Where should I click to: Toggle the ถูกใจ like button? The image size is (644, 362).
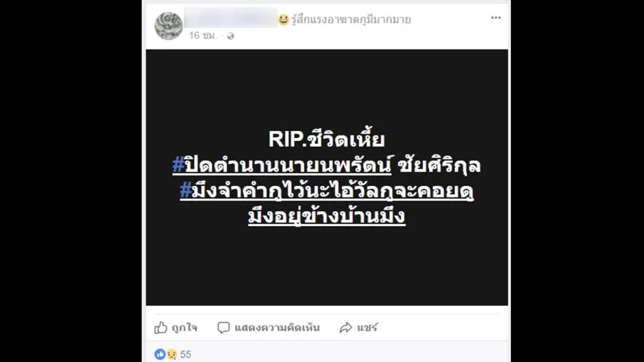coord(176,328)
